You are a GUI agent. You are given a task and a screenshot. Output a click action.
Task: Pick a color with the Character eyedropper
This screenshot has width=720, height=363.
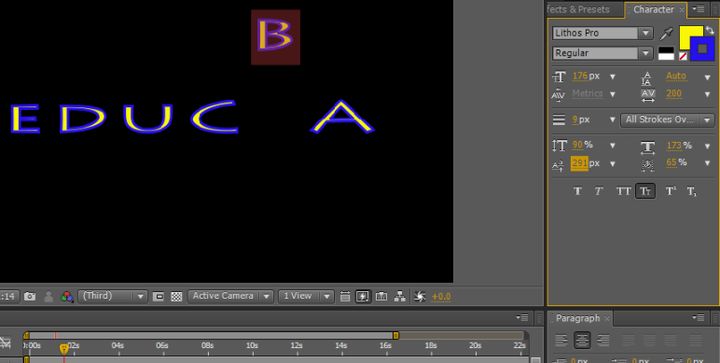(x=666, y=33)
